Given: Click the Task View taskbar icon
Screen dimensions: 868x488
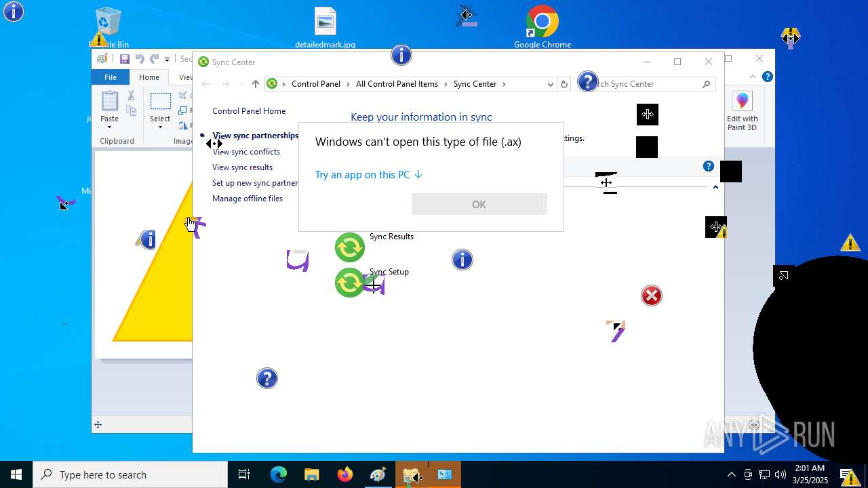Looking at the screenshot, I should point(244,474).
